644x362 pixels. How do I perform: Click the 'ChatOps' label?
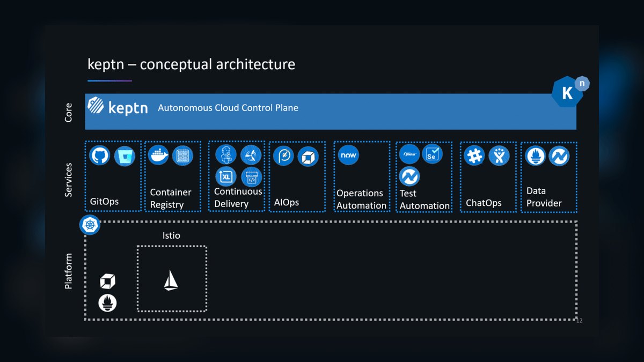(484, 203)
